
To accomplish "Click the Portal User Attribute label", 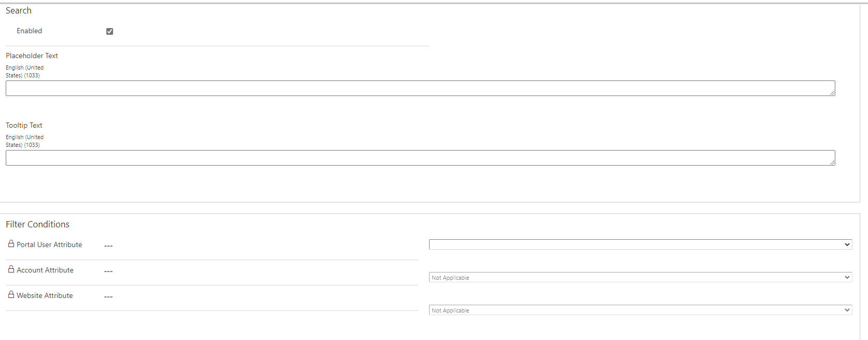I will point(49,244).
